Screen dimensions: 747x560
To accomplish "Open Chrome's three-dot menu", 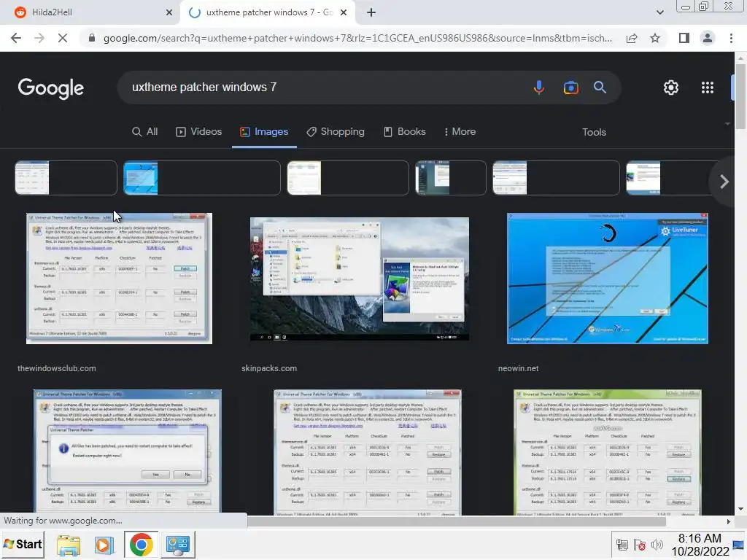I will [x=731, y=38].
